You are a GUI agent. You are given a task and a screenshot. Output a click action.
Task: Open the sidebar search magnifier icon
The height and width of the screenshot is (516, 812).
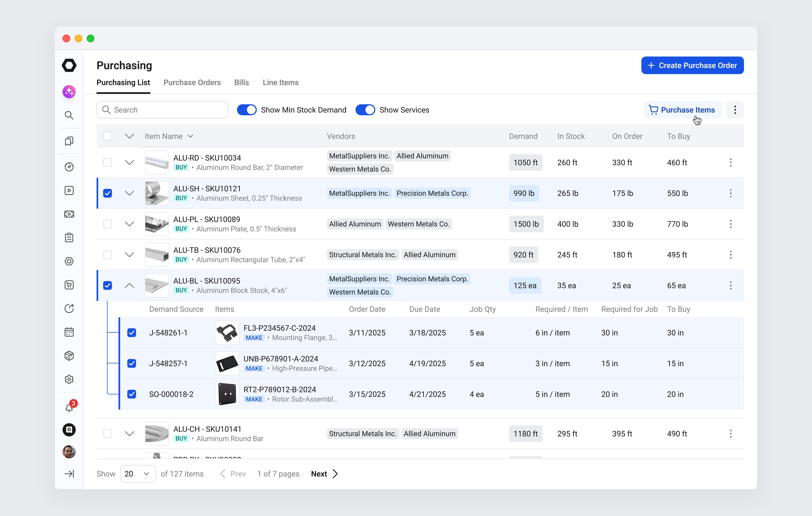pos(69,115)
